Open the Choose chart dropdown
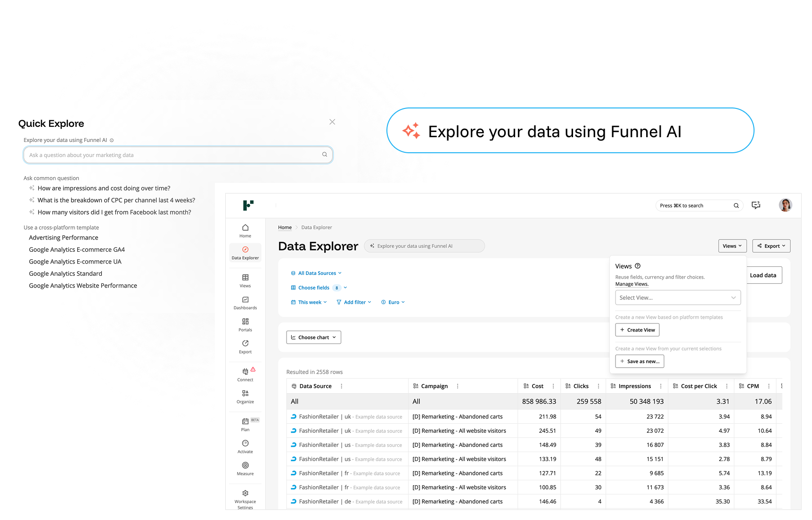 [314, 337]
